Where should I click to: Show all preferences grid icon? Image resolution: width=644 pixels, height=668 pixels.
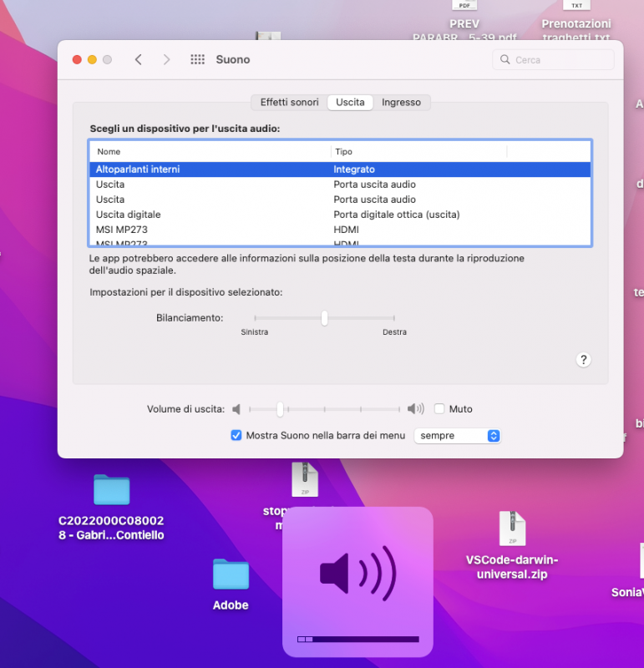[198, 60]
